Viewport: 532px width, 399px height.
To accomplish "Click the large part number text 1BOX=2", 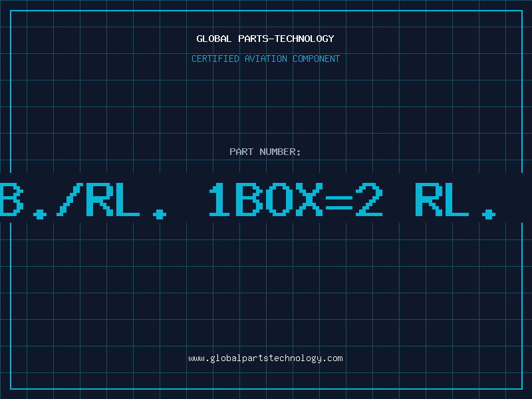I will [x=295, y=199].
